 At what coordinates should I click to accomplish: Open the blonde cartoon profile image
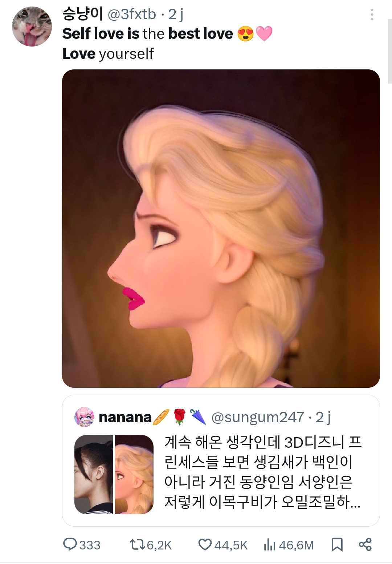coord(221,229)
